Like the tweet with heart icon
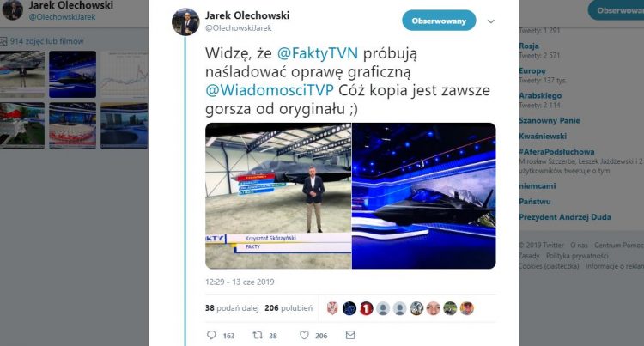The height and width of the screenshot is (346, 644). (x=304, y=336)
